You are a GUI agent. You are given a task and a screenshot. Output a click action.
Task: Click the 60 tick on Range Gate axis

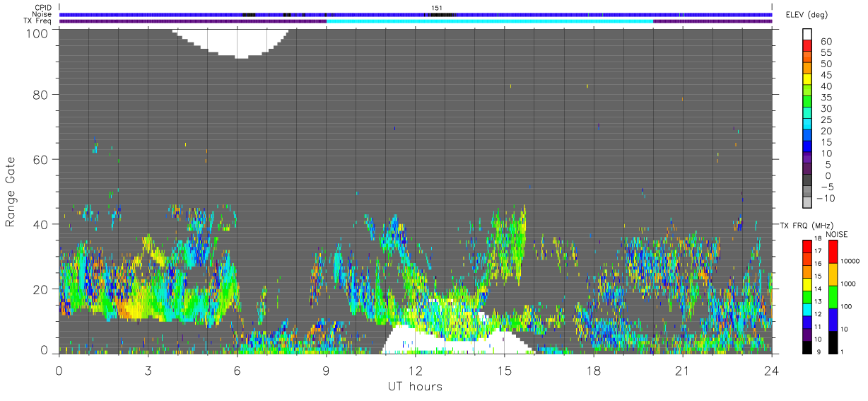tap(40, 159)
